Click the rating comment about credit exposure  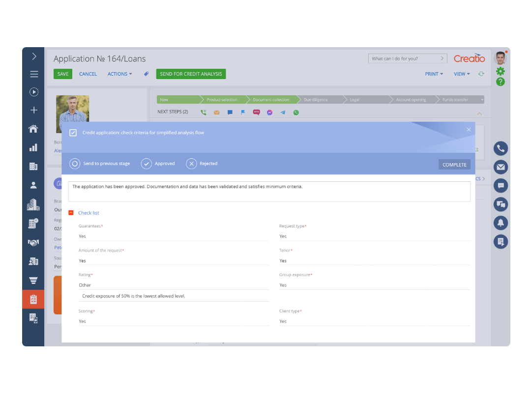tap(174, 296)
